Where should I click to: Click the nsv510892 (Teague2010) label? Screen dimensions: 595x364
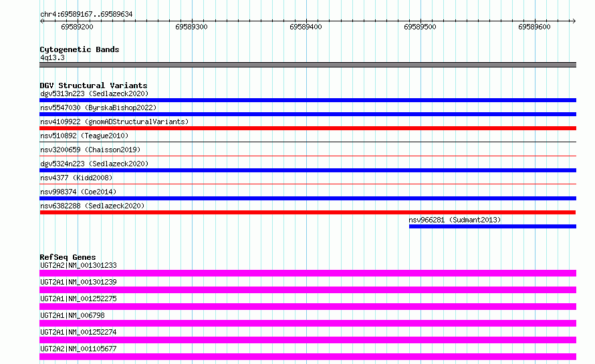click(x=84, y=136)
